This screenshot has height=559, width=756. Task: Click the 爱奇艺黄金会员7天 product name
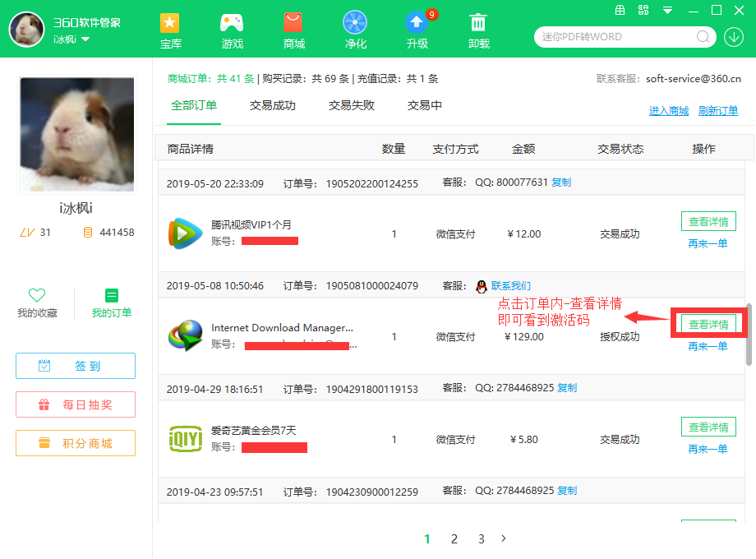pyautogui.click(x=253, y=430)
